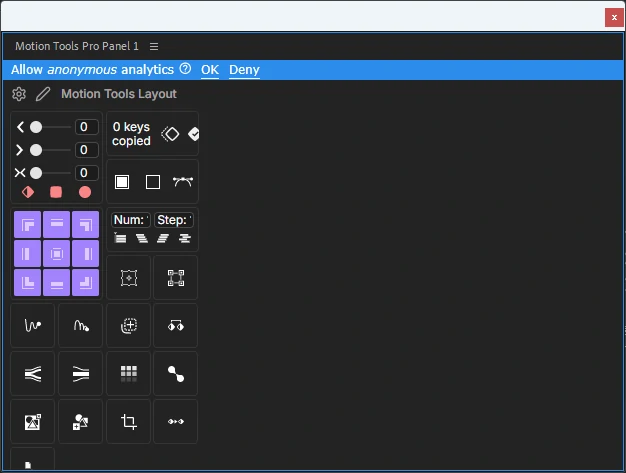Viewport: 626px width, 473px height.
Task: Click the curved lines with center bars icon
Action: [x=81, y=374]
